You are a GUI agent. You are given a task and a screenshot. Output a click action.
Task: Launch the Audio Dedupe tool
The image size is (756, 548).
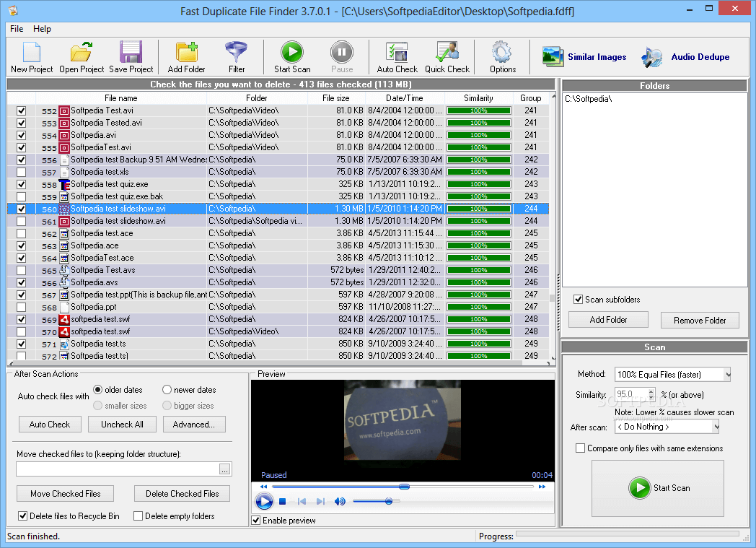pyautogui.click(x=685, y=57)
